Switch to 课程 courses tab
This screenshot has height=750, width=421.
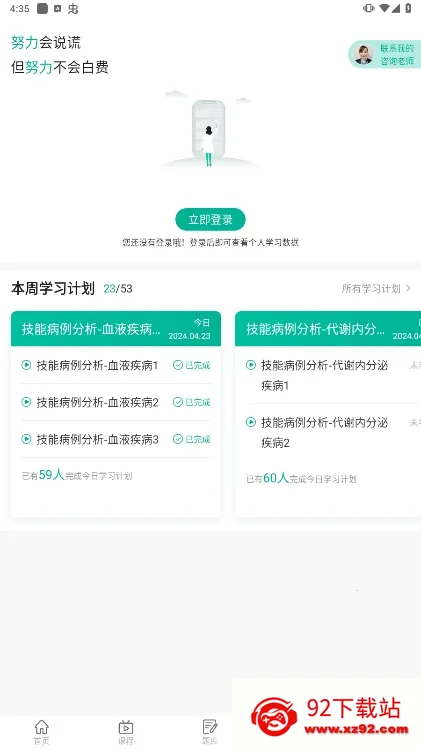(x=126, y=732)
